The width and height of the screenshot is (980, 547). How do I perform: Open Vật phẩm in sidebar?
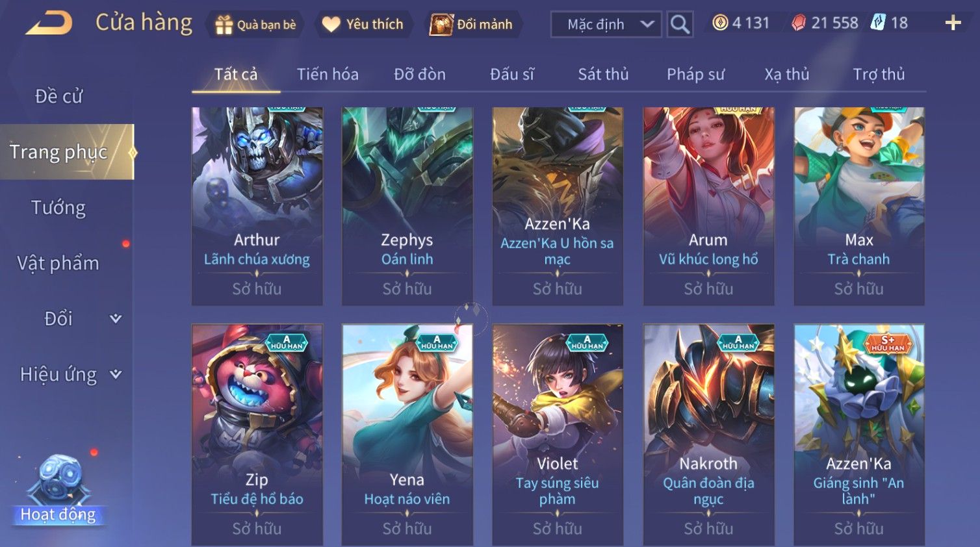(58, 263)
